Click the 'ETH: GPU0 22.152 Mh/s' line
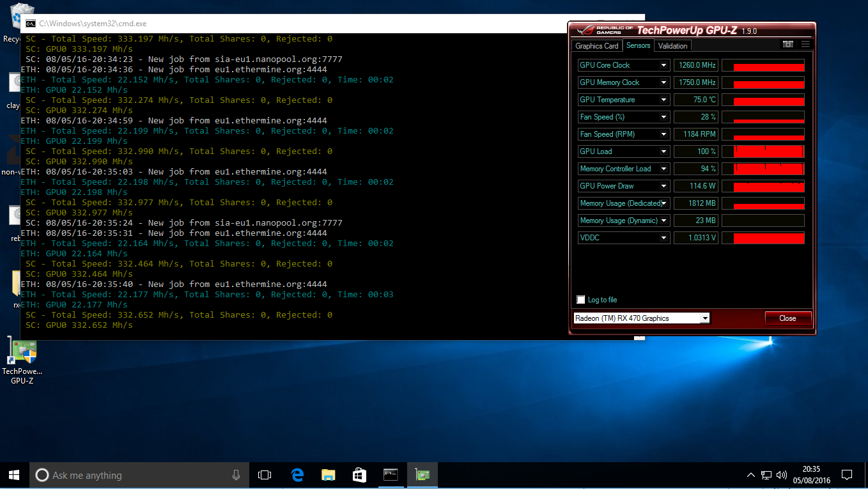 74,90
